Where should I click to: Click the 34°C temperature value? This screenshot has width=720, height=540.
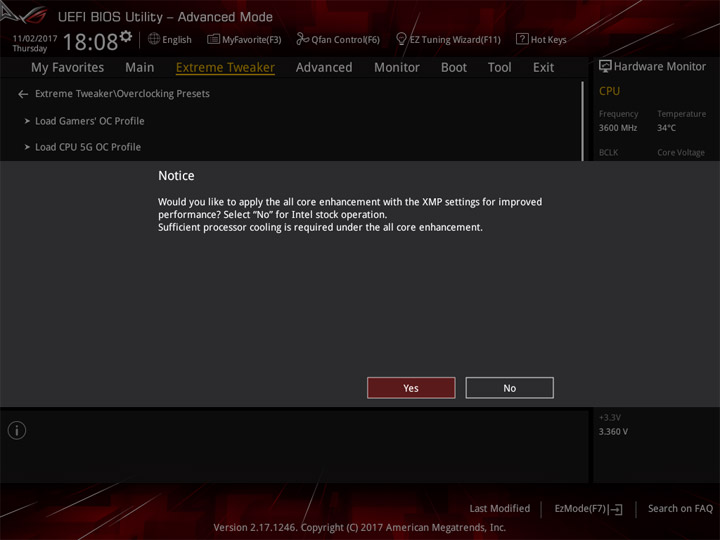pyautogui.click(x=666, y=128)
